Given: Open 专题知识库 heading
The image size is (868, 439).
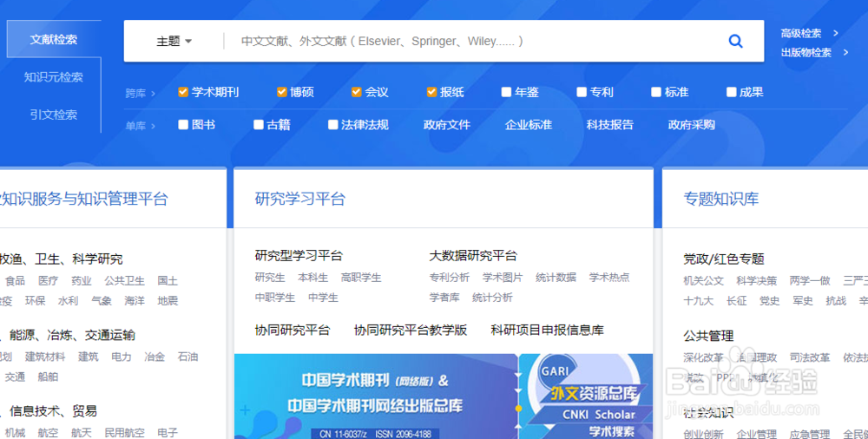Looking at the screenshot, I should tap(720, 199).
